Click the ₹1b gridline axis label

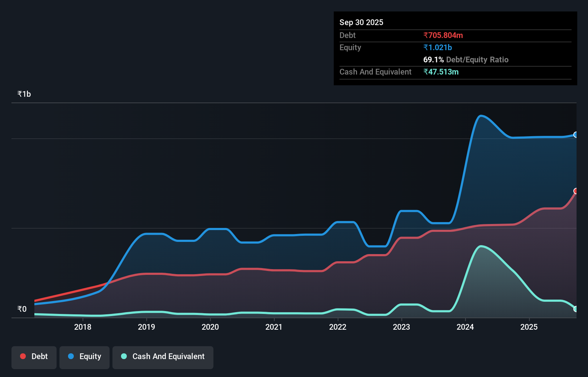point(24,94)
